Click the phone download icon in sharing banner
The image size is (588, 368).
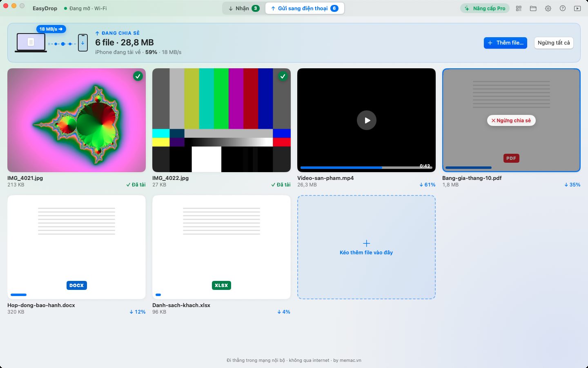83,43
